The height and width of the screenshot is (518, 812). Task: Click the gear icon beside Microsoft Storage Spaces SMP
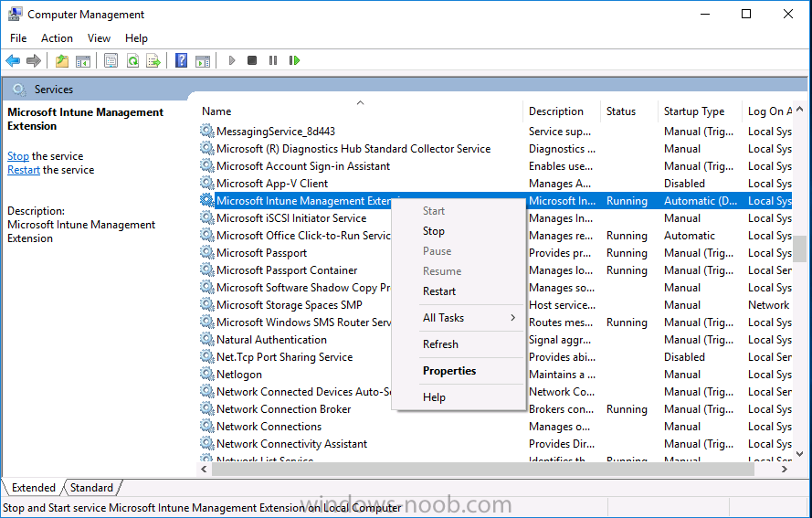[207, 304]
